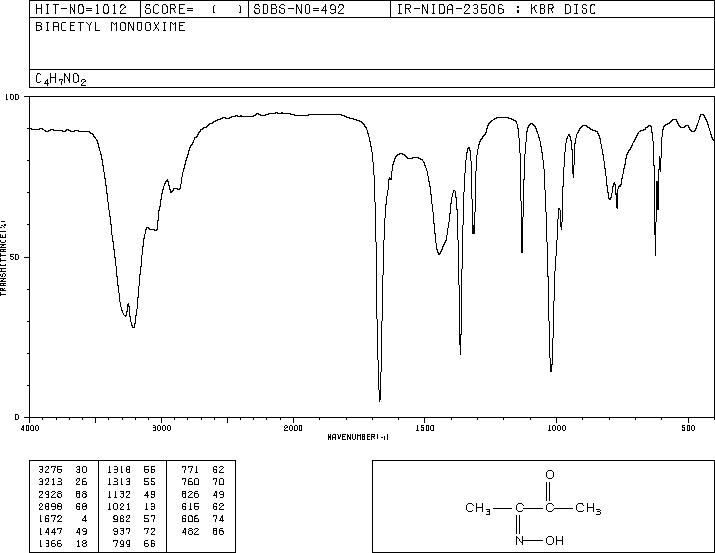The image size is (715, 553).
Task: Click transmittance value 13 beside 1021
Action: tap(150, 506)
